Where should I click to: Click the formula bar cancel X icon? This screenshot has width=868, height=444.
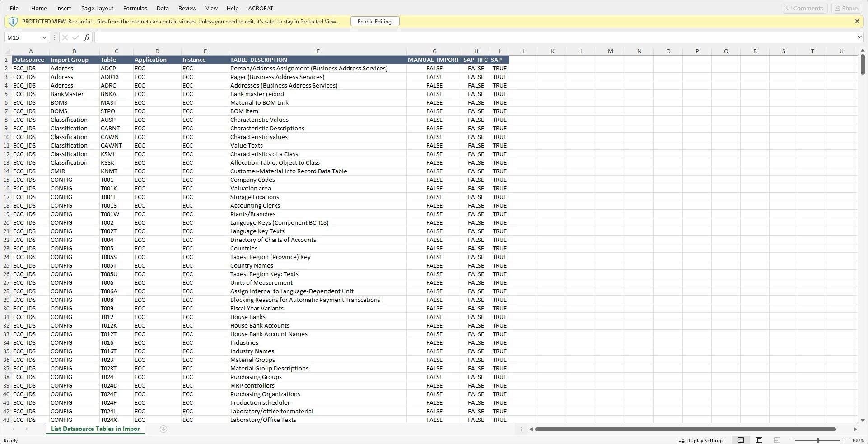(65, 37)
